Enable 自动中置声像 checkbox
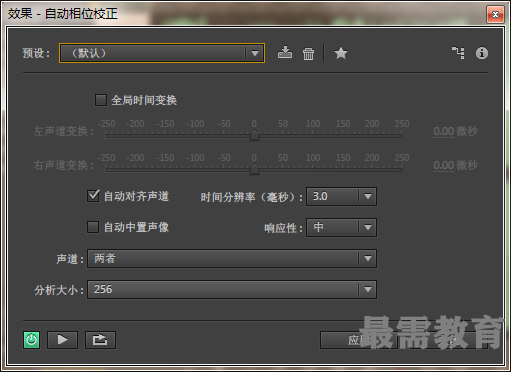511x372 pixels. 93,227
